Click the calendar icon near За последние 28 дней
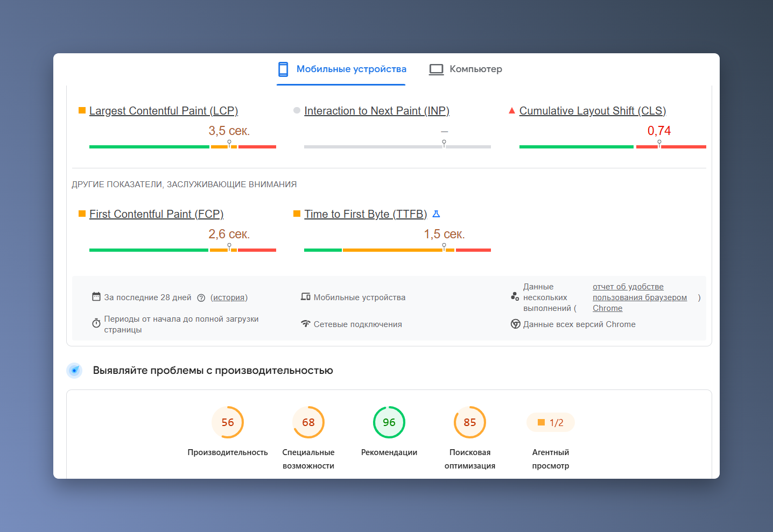 coord(96,296)
